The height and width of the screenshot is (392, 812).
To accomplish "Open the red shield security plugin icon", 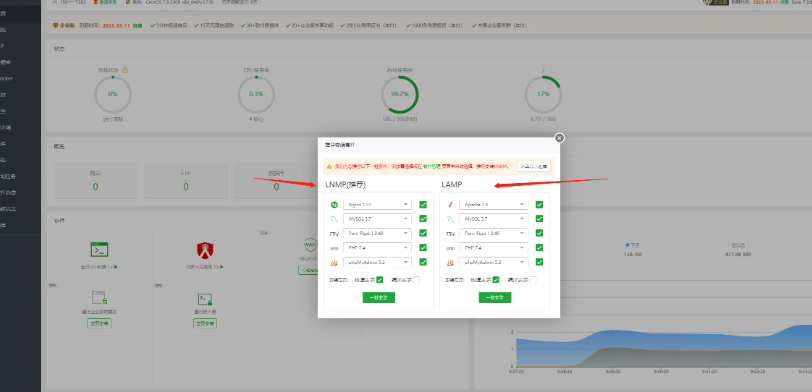I will pos(205,250).
